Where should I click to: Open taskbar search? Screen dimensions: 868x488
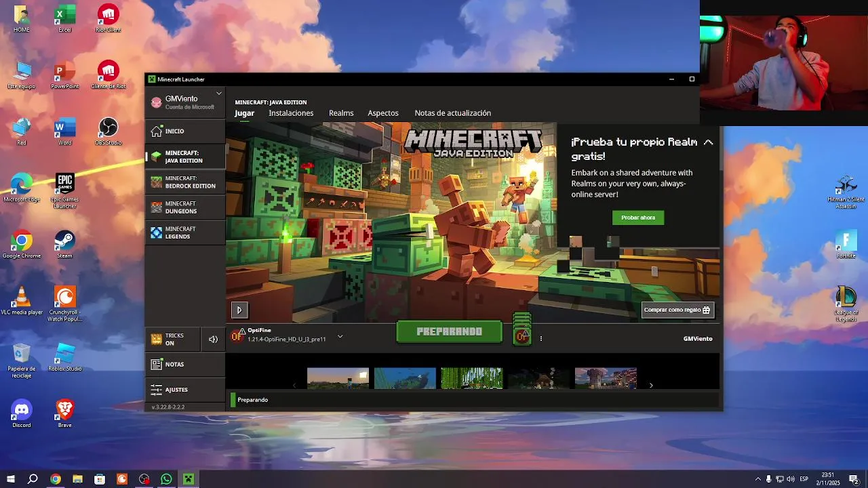click(x=33, y=479)
